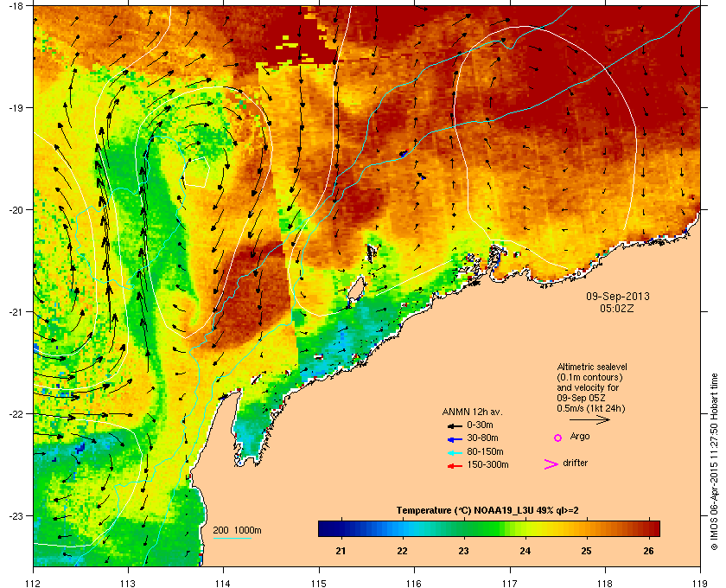
Task: Click the dark red end of the color bar
Action: tap(653, 528)
